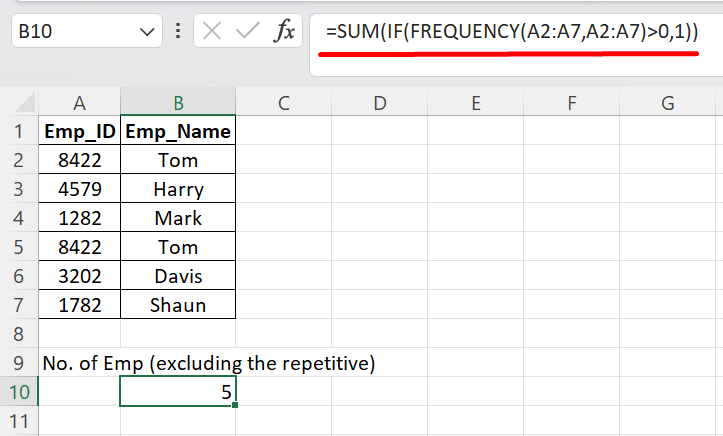Select the cell containing Shaun
The image size is (723, 436).
tap(178, 305)
